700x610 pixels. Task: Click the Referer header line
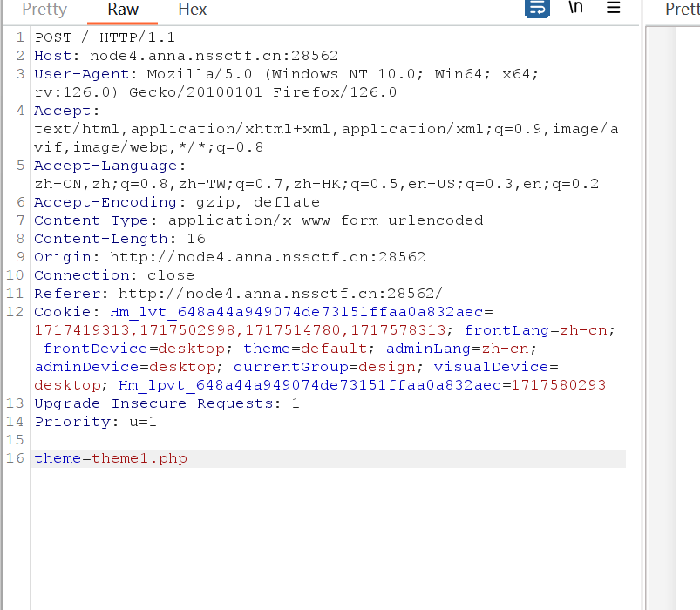click(238, 294)
